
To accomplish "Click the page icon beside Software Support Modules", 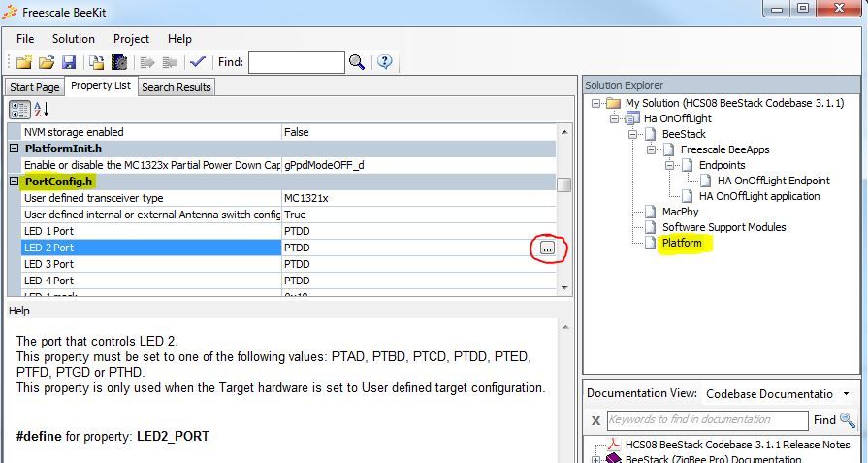I will pos(650,227).
